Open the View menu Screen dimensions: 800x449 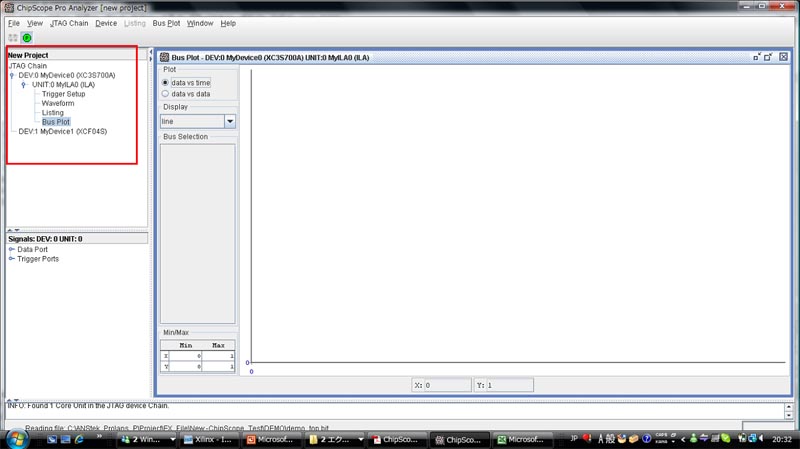(35, 23)
